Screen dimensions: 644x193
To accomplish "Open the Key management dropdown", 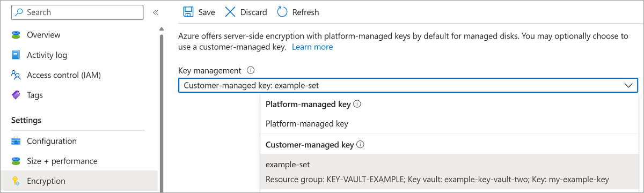I will 408,85.
